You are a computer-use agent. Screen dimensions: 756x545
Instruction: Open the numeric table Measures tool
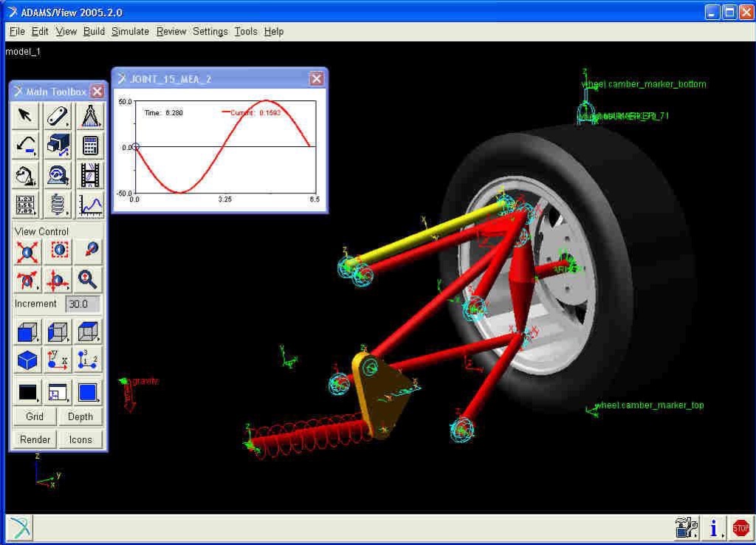pos(26,205)
